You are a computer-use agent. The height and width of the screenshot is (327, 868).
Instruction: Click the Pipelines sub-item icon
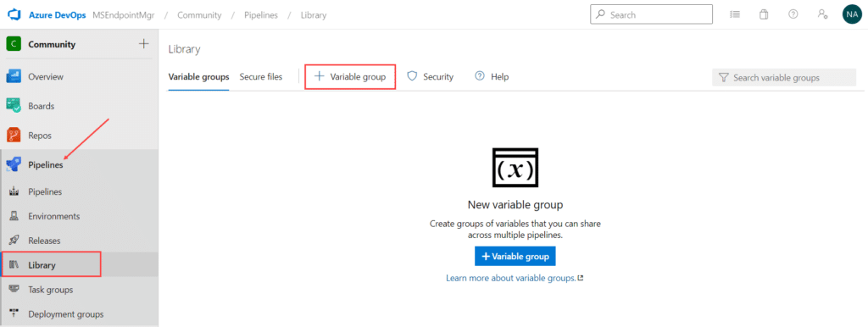[14, 192]
